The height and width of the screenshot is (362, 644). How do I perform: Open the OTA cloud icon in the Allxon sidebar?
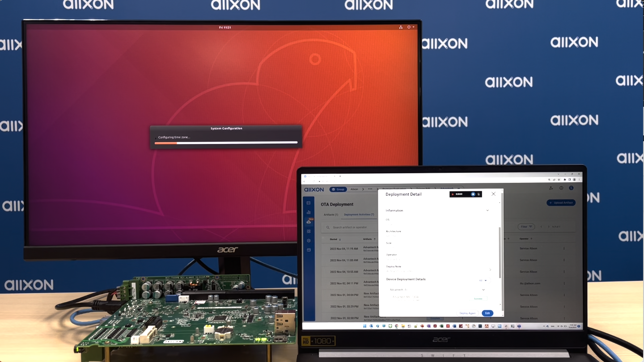tap(308, 221)
